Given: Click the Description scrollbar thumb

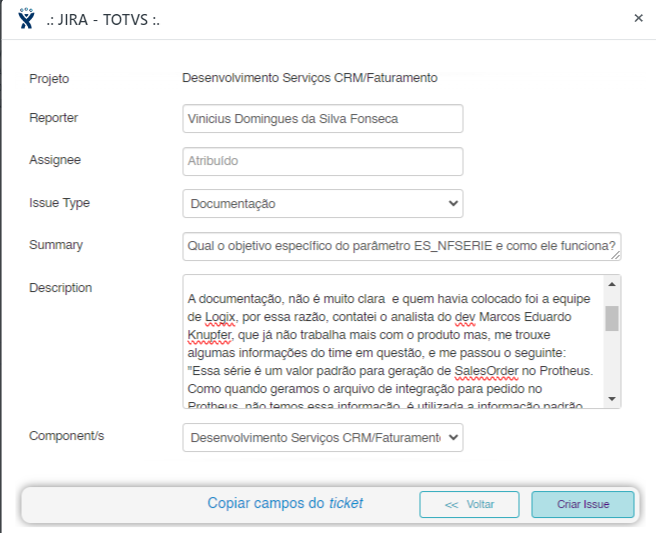Looking at the screenshot, I should pos(612,317).
